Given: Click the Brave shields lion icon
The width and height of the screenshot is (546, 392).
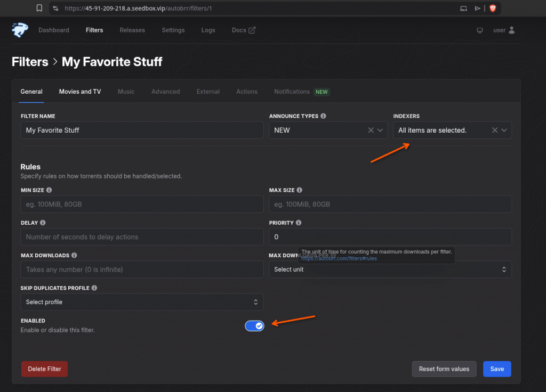Looking at the screenshot, I should [x=493, y=9].
